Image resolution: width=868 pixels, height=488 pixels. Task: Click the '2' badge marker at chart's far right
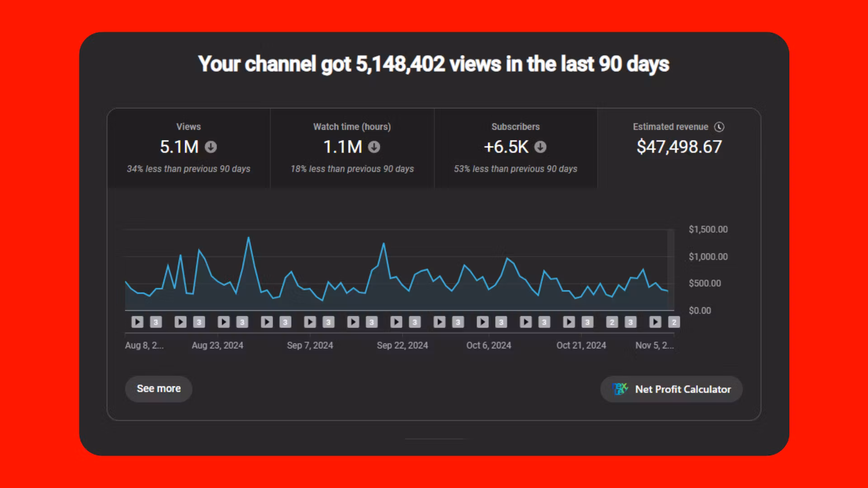674,322
